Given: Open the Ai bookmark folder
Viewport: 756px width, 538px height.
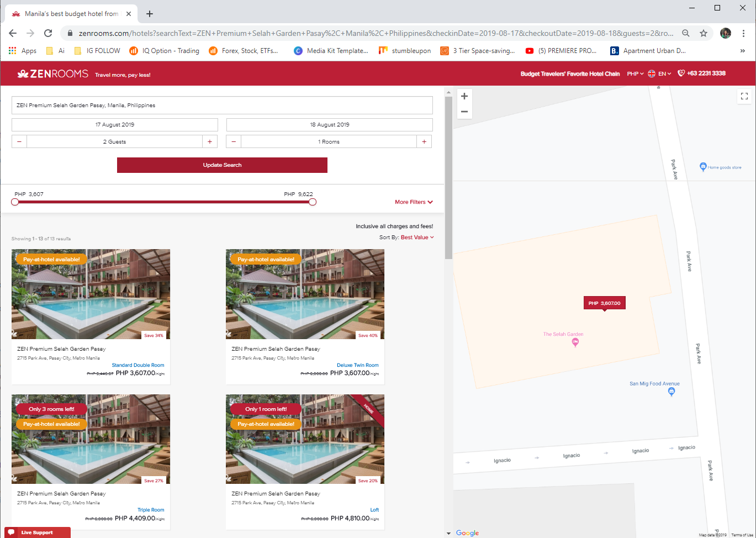Looking at the screenshot, I should coord(55,51).
